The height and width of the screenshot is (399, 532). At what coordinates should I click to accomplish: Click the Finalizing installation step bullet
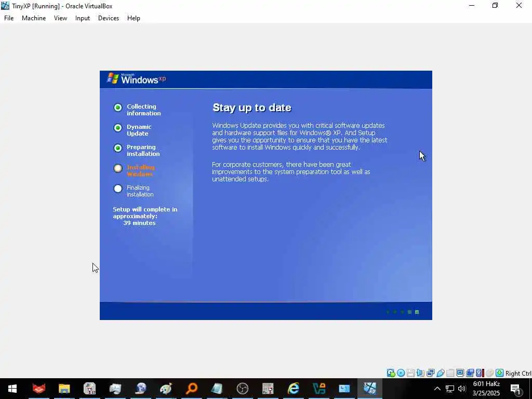(x=118, y=189)
